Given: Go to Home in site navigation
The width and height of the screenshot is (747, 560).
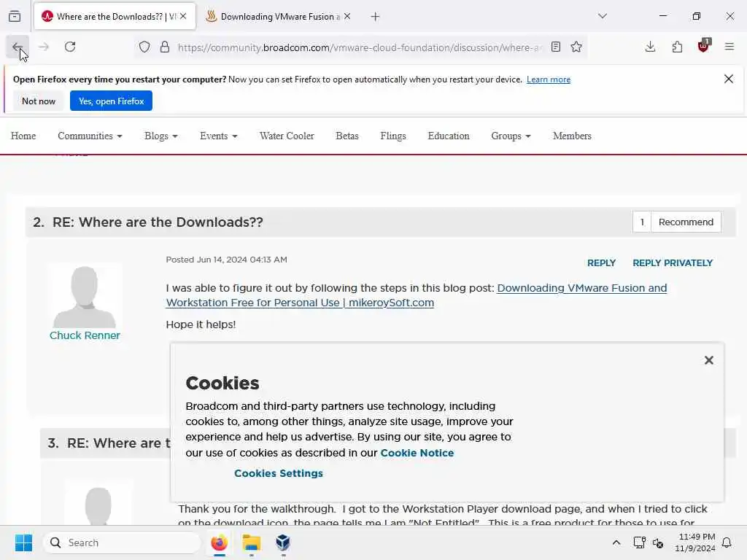Looking at the screenshot, I should [23, 136].
